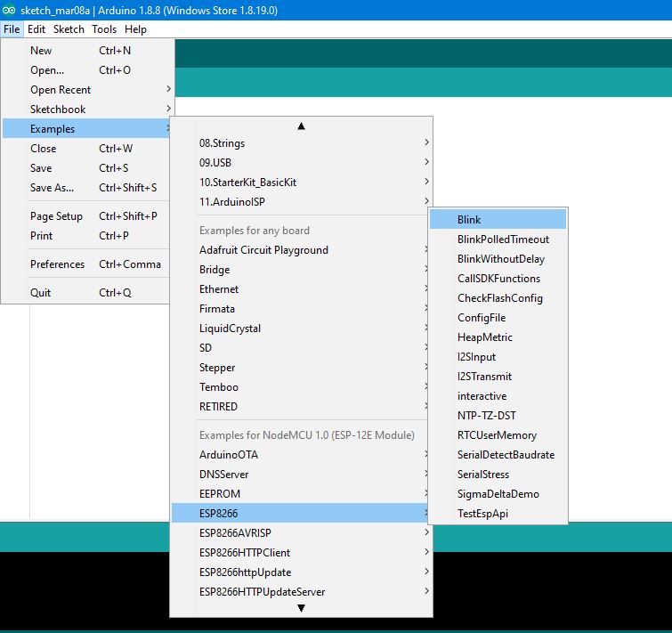Choose Quit in the File menu
The width and height of the screenshot is (672, 633).
pyautogui.click(x=87, y=292)
